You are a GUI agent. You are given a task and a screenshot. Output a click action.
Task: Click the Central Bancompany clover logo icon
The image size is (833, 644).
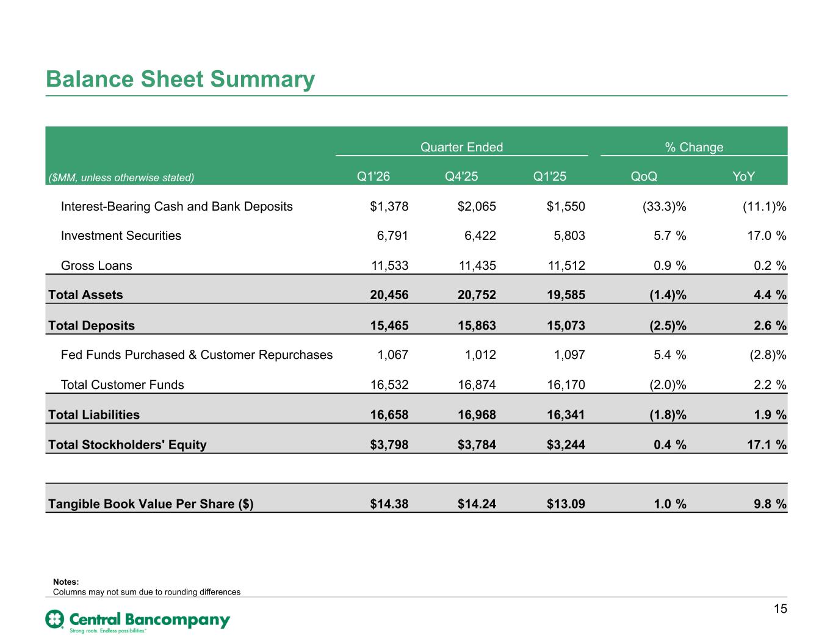tap(55, 619)
